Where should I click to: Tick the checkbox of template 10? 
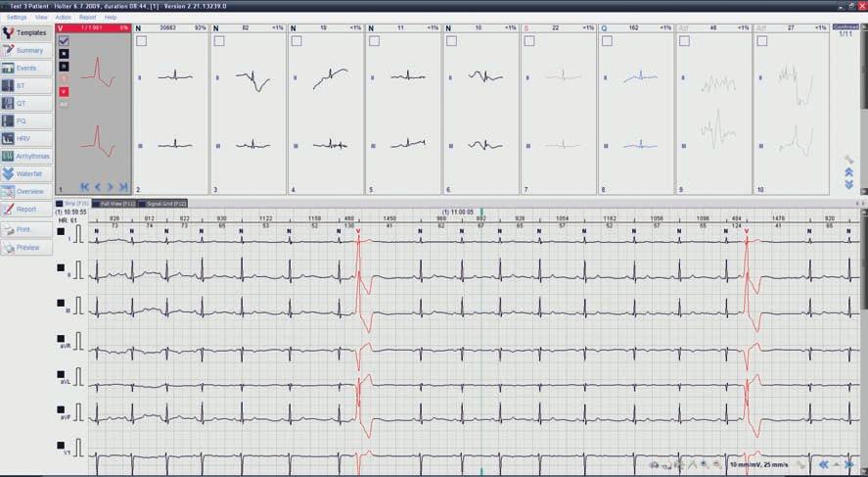[761, 41]
